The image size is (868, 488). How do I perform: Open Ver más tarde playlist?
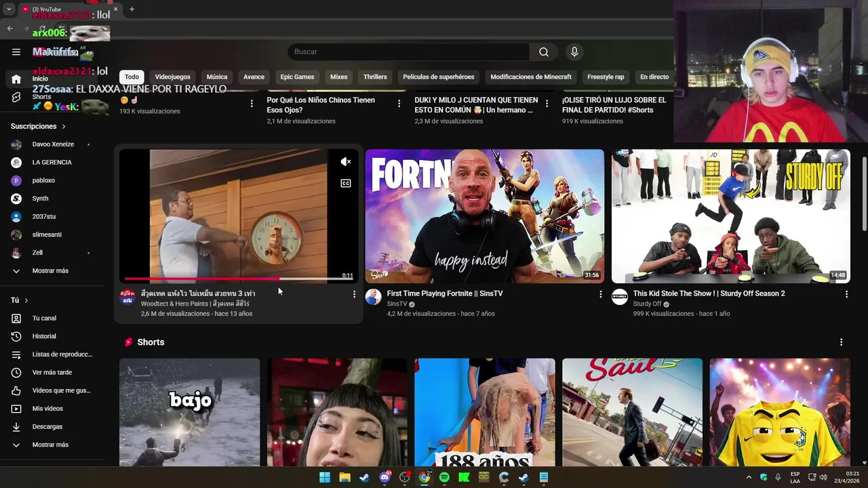(51, 372)
